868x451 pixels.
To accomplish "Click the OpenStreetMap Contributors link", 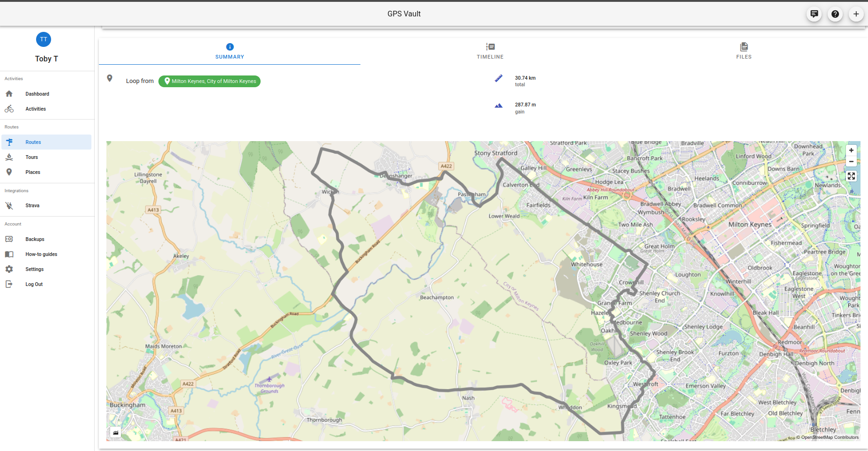I will [830, 437].
